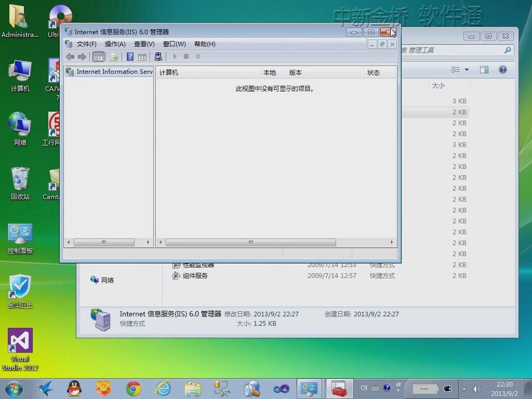Click the 状态 column header
The width and height of the screenshot is (532, 399).
click(380, 73)
